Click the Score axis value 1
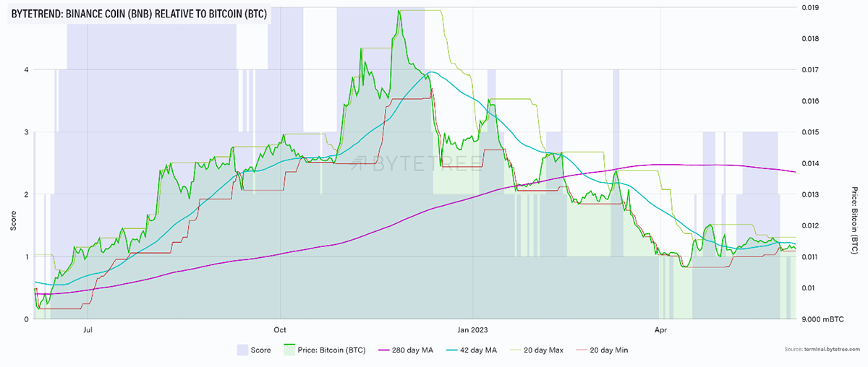Image resolution: width=868 pixels, height=367 pixels. pyautogui.click(x=27, y=256)
